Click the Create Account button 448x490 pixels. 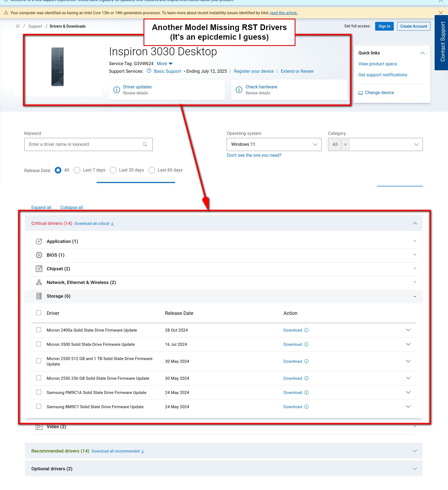pyautogui.click(x=413, y=26)
